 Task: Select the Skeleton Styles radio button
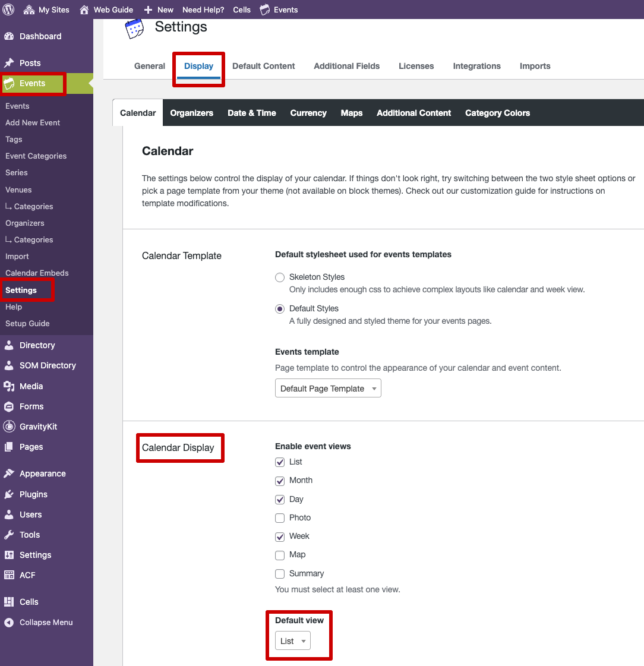pos(279,277)
